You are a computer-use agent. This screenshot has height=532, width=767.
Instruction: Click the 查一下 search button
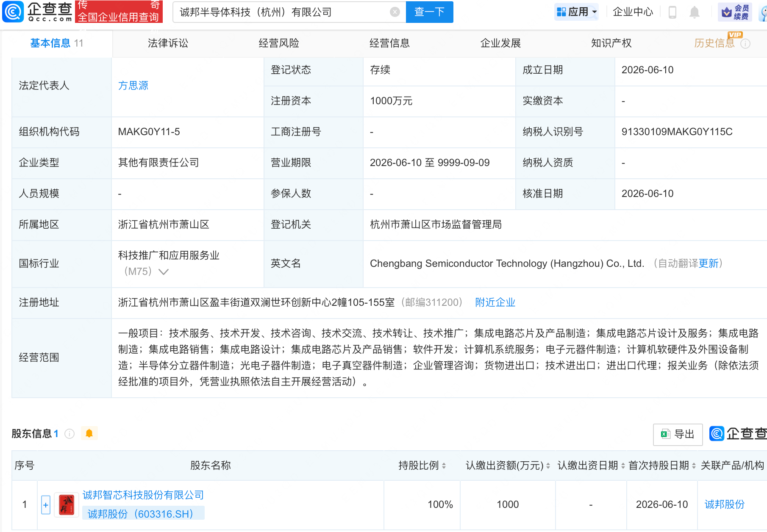429,12
